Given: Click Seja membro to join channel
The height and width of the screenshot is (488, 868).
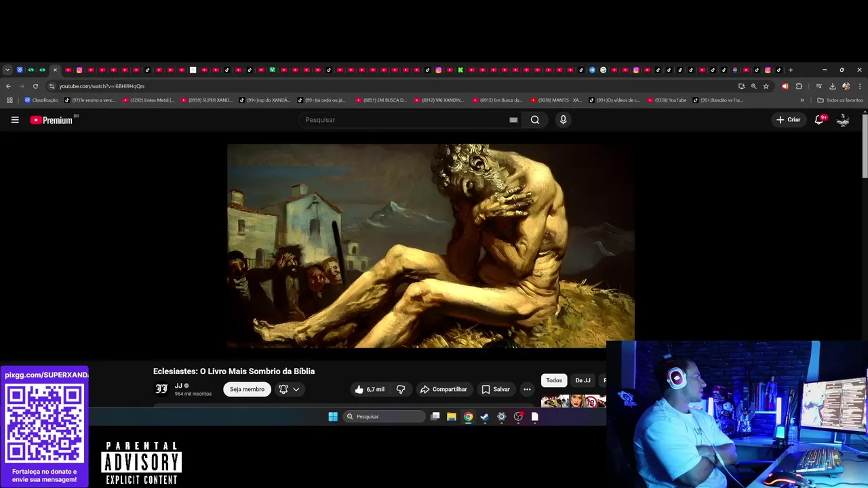Looking at the screenshot, I should (247, 389).
